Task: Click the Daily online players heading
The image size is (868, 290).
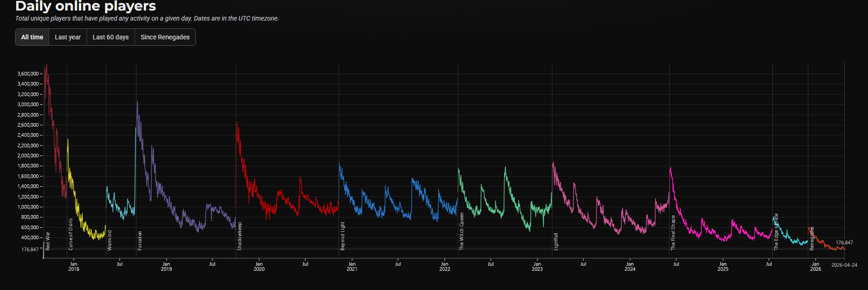Action: pos(86,6)
